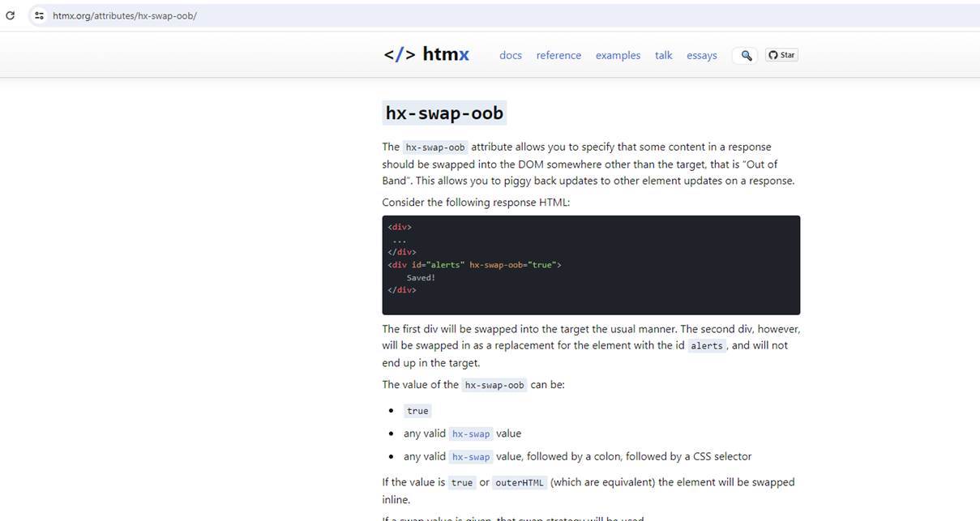
Task: Click the hx-swap-oob page heading
Action: (x=444, y=113)
